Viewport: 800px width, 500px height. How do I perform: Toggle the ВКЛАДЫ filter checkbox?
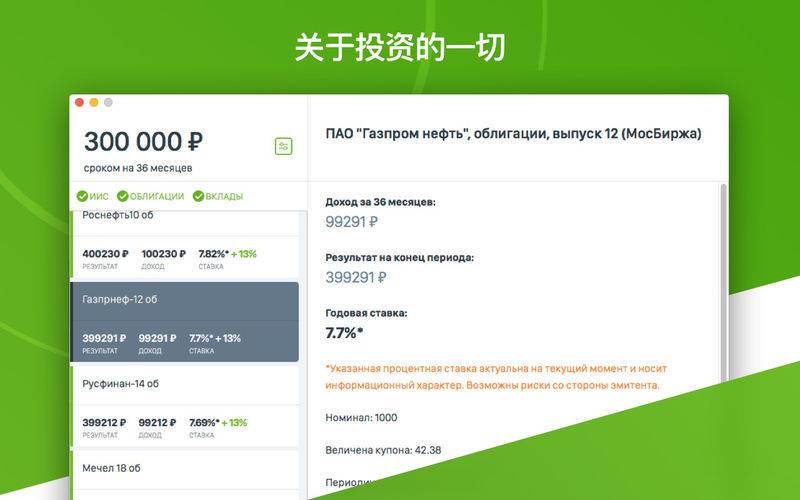coord(198,196)
